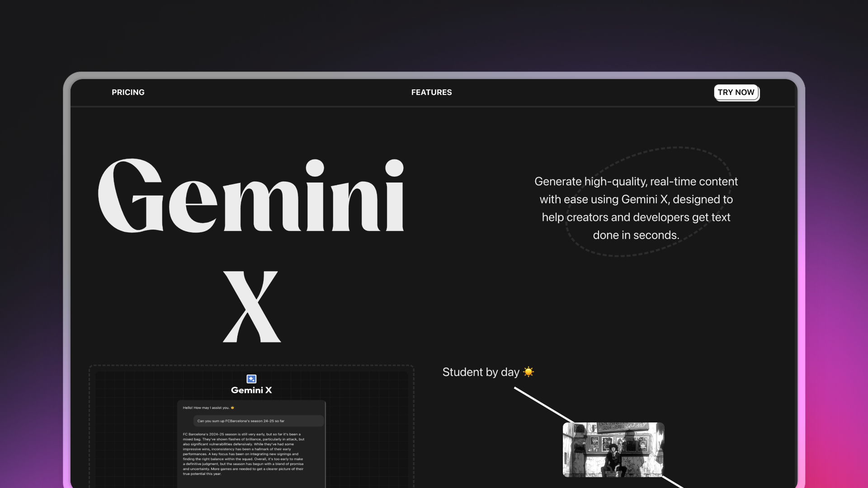Click the 'Gemini X' label under the logo
The image size is (868, 488).
click(251, 390)
